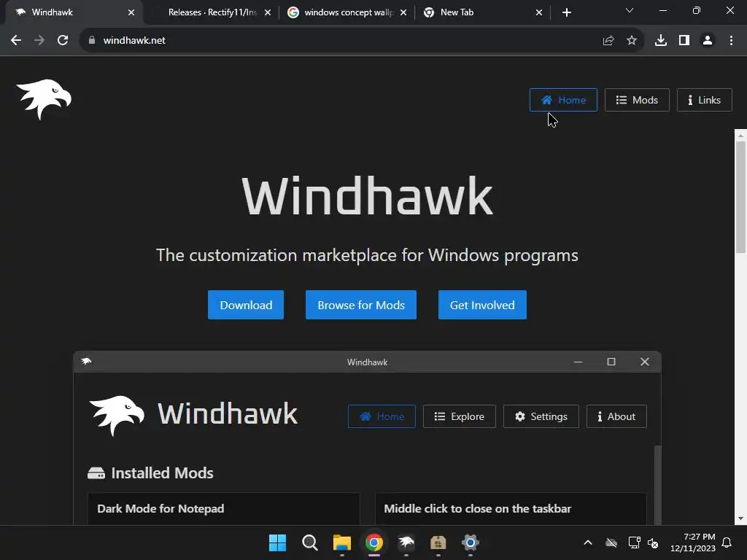
Task: Close the Releases Rectify11 tab
Action: pos(268,12)
